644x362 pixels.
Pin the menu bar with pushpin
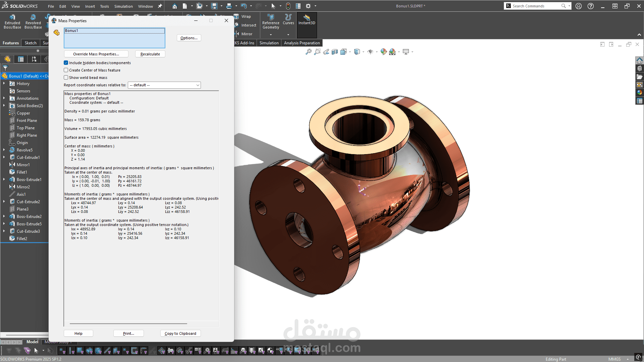point(160,6)
